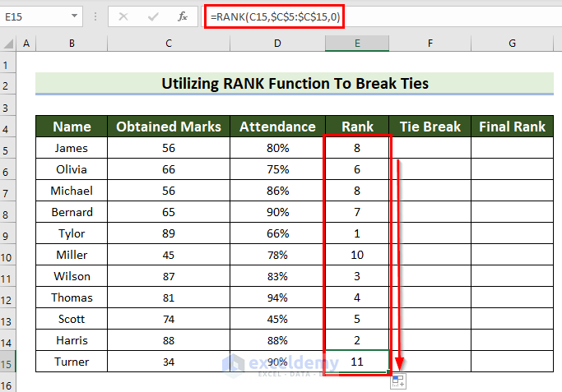Open the Name Box dropdown arrow
562x392 pixels.
point(74,16)
